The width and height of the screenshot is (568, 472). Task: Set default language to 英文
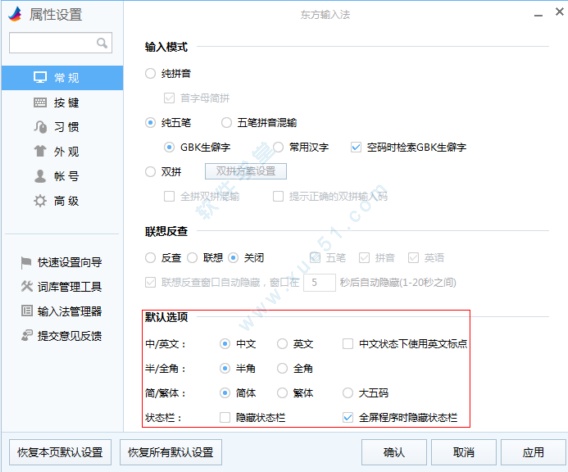pyautogui.click(x=282, y=344)
